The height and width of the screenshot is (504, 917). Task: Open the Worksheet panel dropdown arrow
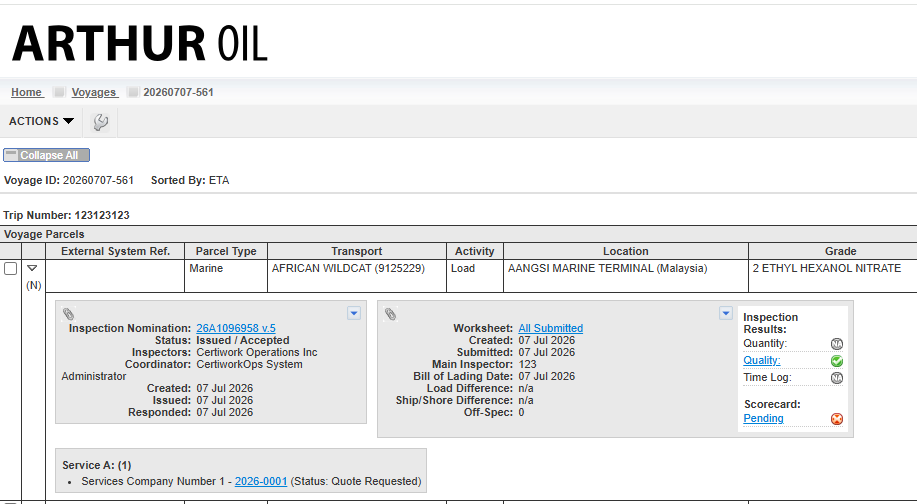726,313
